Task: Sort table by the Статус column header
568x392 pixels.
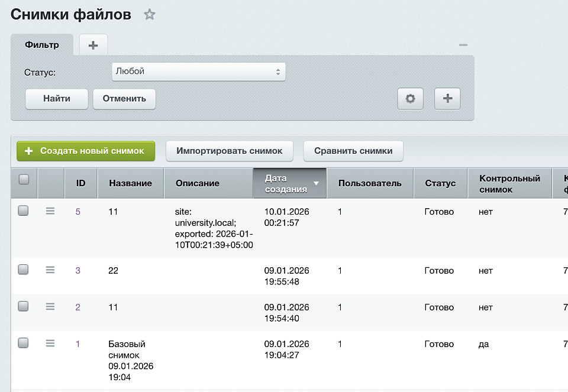Action: (440, 183)
